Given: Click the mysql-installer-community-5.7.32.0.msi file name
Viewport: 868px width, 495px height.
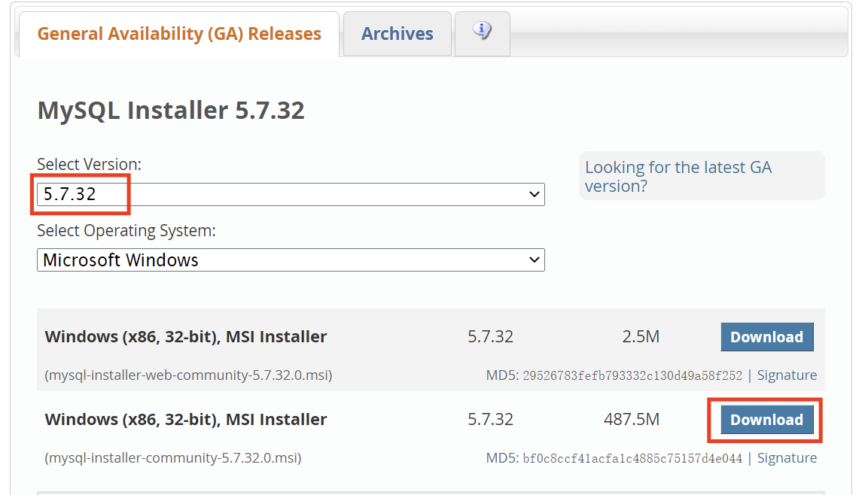Looking at the screenshot, I should [x=173, y=457].
